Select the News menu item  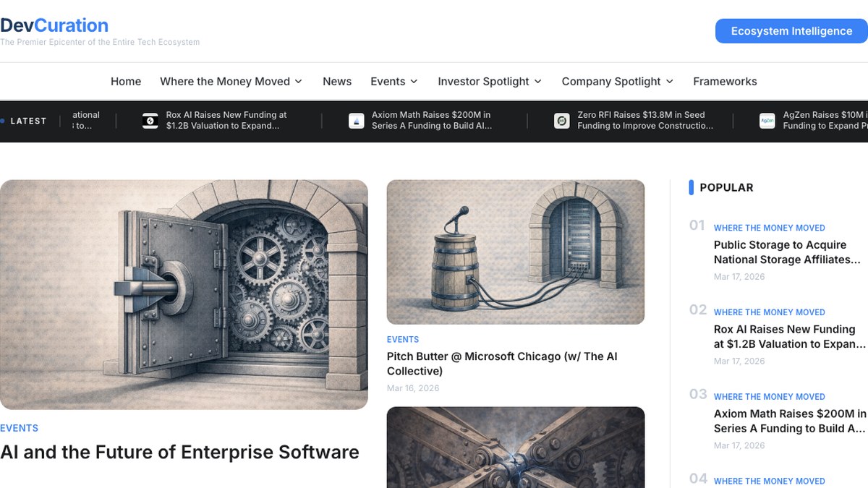click(337, 82)
